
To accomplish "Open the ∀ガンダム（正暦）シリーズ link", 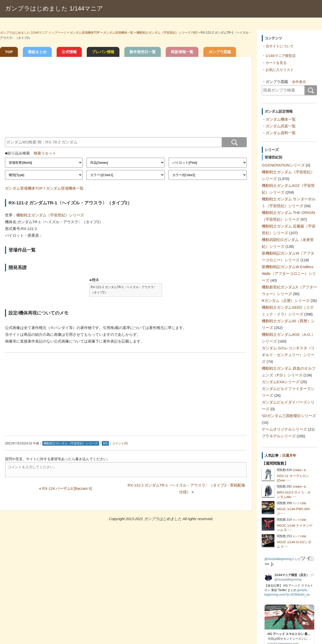I will [x=285, y=301].
